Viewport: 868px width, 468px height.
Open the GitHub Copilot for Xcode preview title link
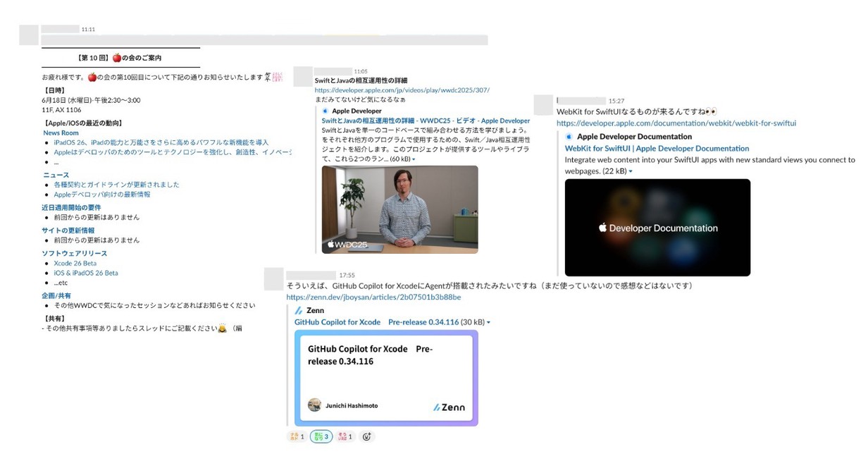pyautogui.click(x=376, y=322)
